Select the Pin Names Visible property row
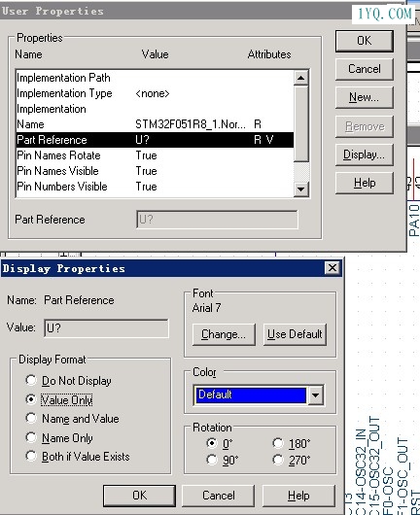 155,171
